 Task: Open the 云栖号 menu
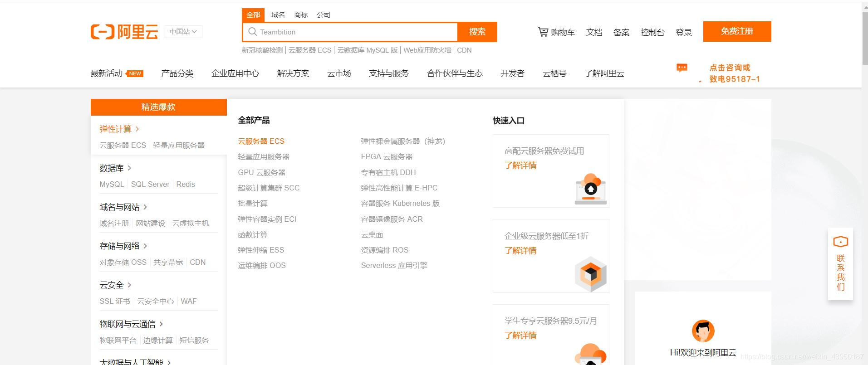(554, 73)
